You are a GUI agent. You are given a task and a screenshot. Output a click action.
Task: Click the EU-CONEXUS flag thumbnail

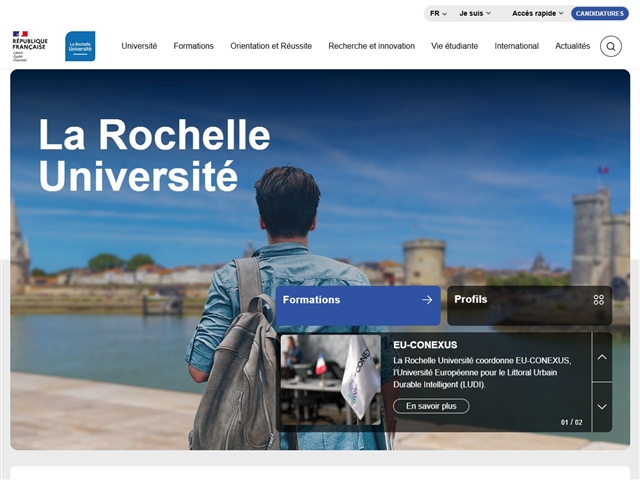[x=331, y=380]
